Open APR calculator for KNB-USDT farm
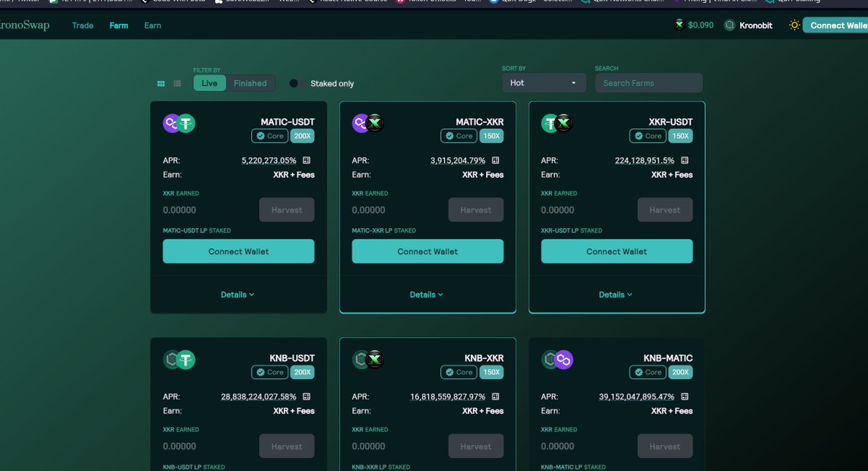 tap(306, 396)
